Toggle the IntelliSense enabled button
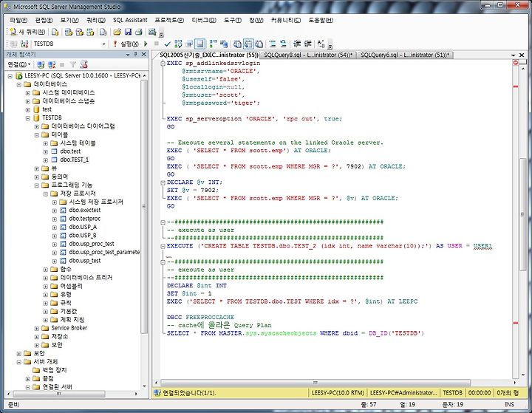This screenshot has height=413, width=532. point(200,44)
